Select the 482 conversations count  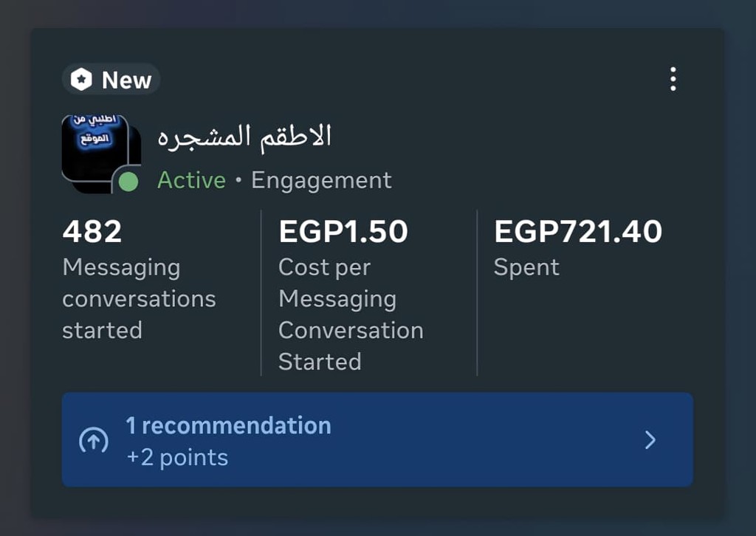coord(92,232)
